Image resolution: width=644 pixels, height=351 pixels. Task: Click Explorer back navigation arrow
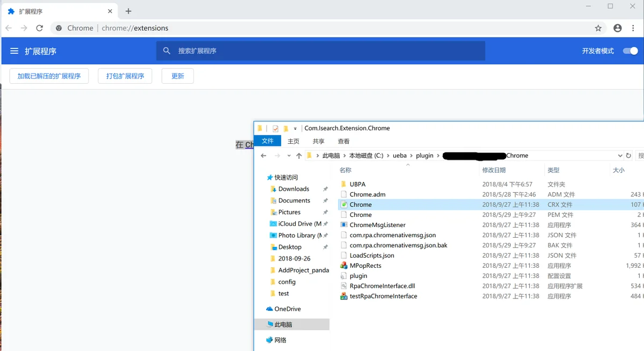coord(263,156)
